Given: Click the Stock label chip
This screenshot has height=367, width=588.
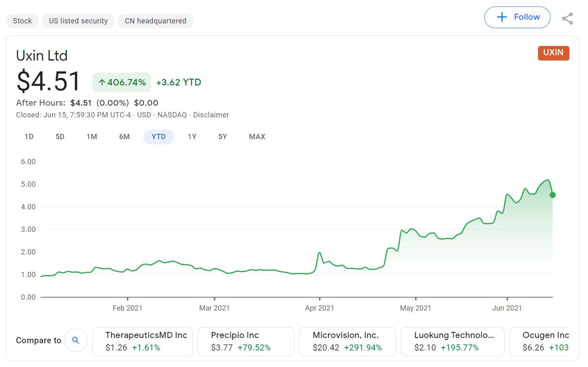Looking at the screenshot, I should pyautogui.click(x=22, y=21).
